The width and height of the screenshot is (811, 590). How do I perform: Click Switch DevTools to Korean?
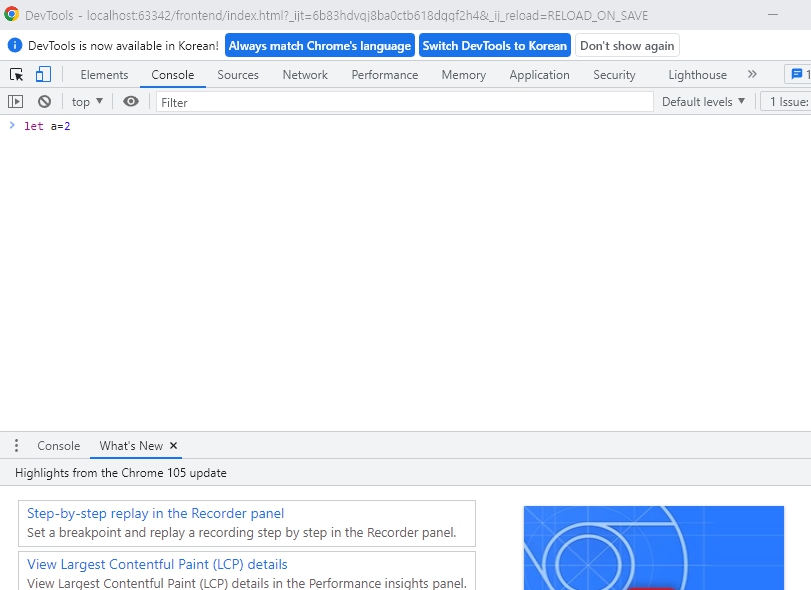pyautogui.click(x=494, y=46)
